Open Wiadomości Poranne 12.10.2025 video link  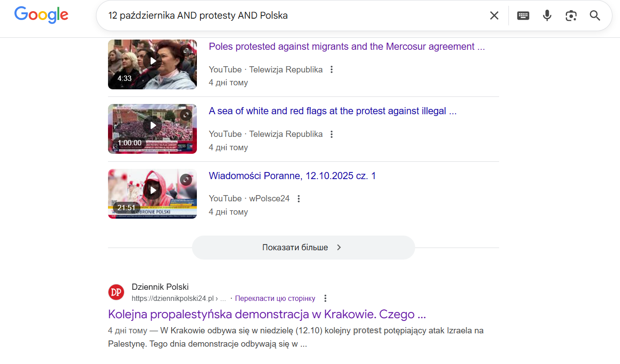292,176
